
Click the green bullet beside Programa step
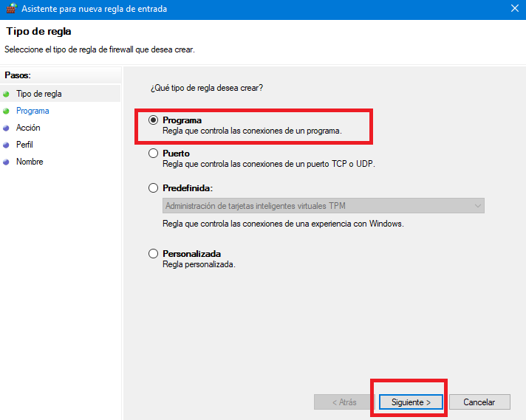[6, 111]
